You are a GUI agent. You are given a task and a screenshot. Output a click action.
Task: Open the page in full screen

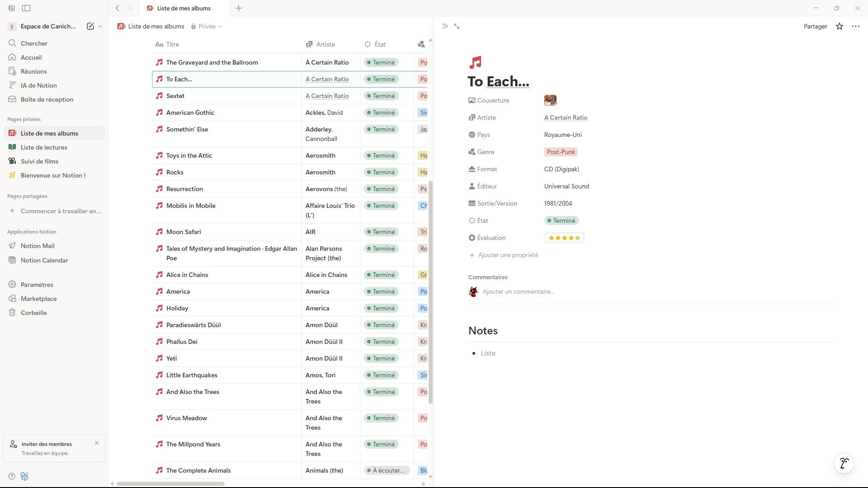point(457,26)
